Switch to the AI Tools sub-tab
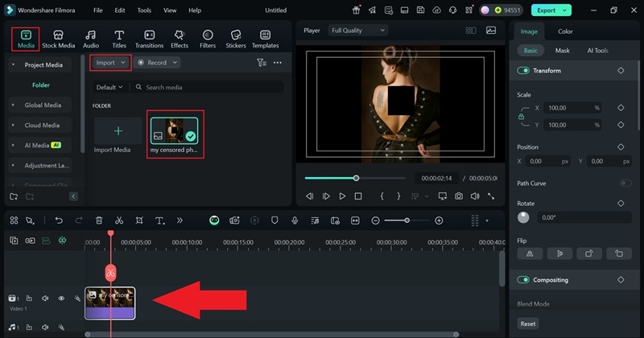The image size is (644, 338). pos(597,51)
